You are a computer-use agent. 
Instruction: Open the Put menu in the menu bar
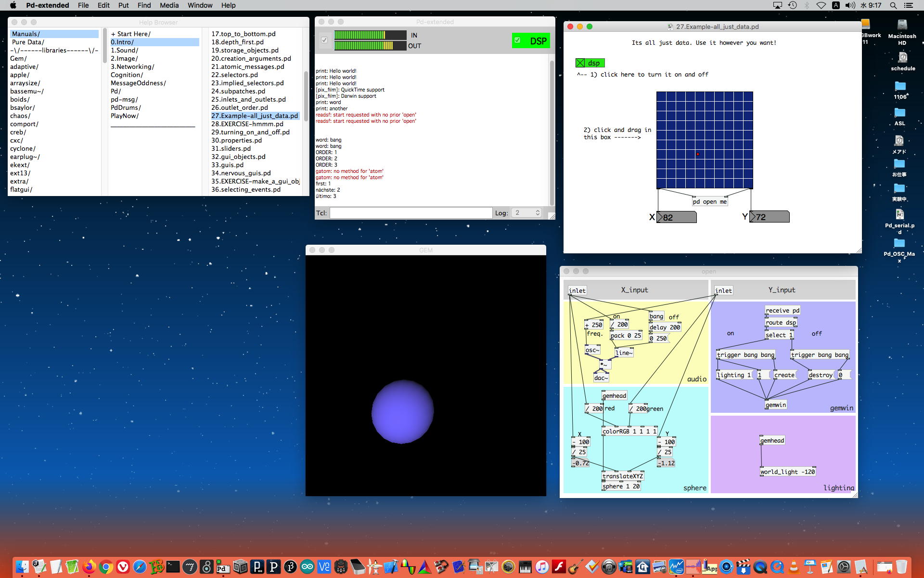(x=123, y=5)
